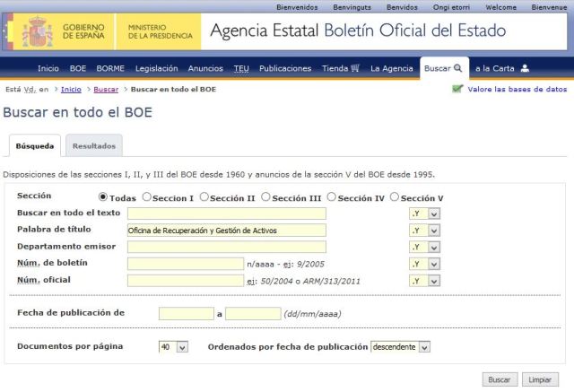Select the Sección III radio button
This screenshot has height=392, width=574.
266,196
